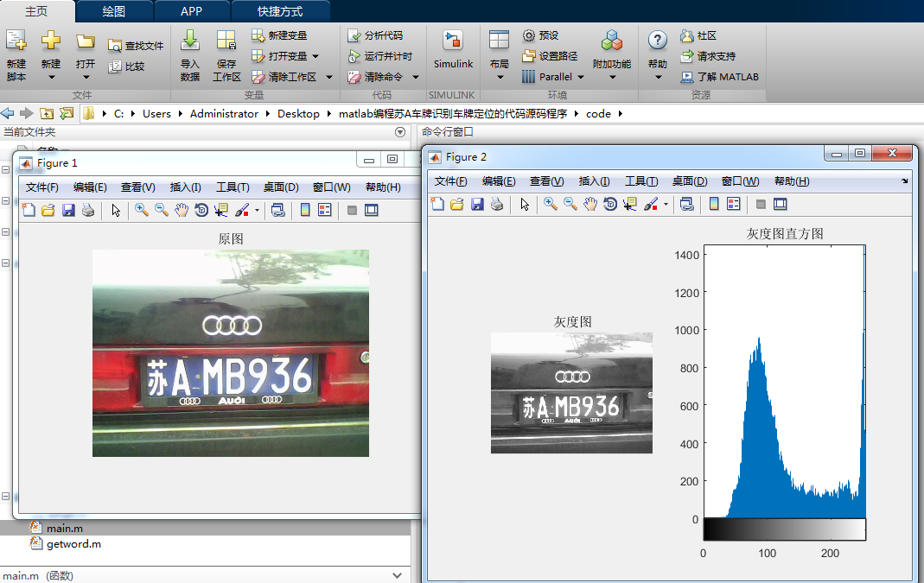Select Zoom In tool in Figure 1 toolbar
Screen dimensions: 924x583
[x=142, y=210]
